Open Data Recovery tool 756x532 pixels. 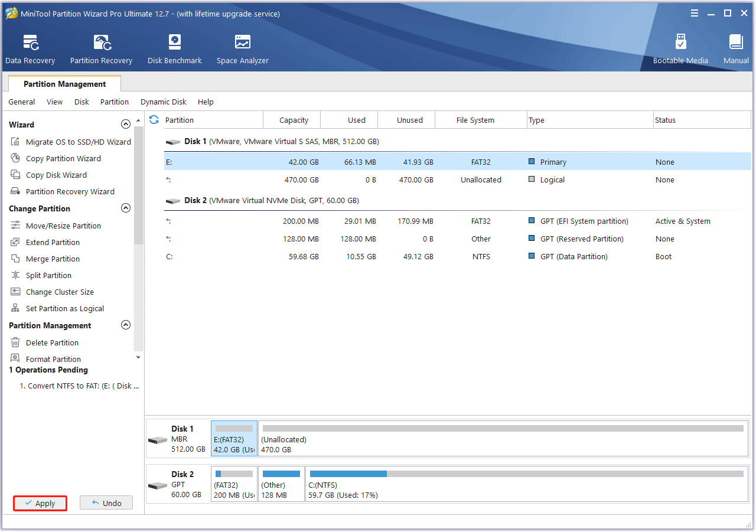(30, 50)
